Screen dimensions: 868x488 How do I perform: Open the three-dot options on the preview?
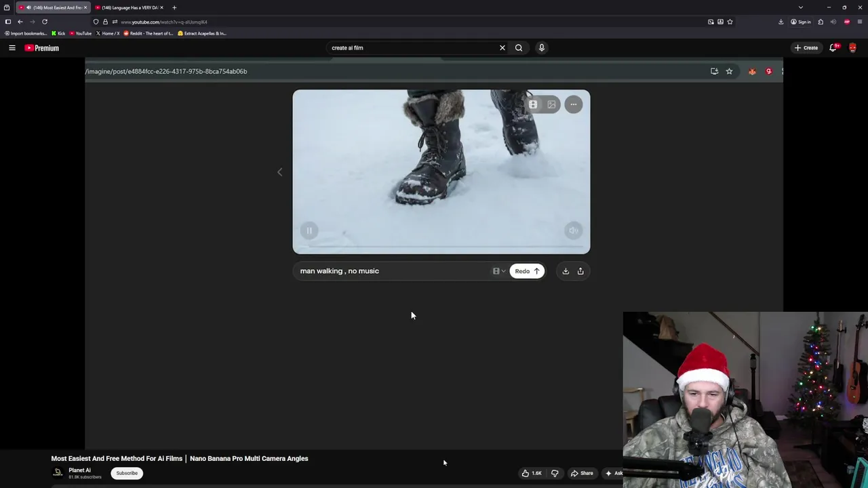[x=574, y=104]
